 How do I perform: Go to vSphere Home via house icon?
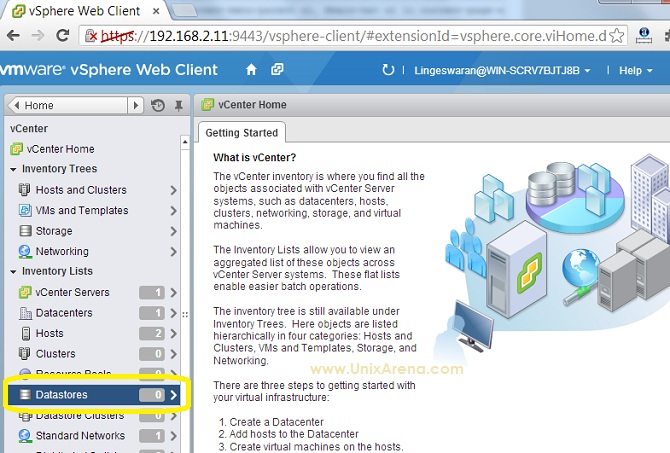(x=251, y=70)
